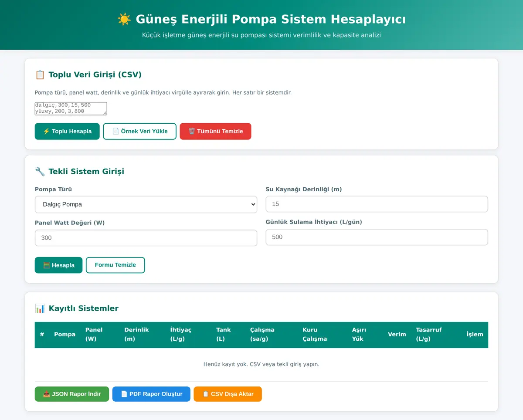Click the 'Henüz kayıt yok' empty message
Screen dimensions: 523x420
click(x=261, y=364)
